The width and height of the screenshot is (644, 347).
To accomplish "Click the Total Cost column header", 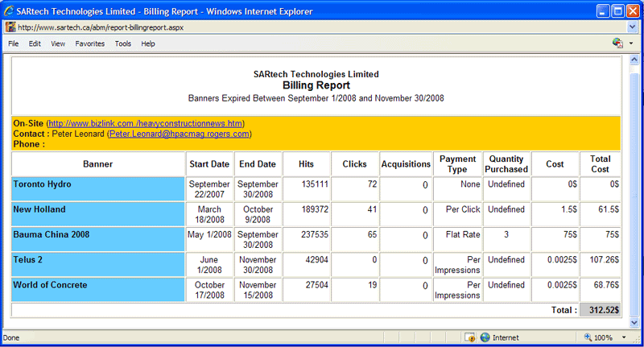I will click(x=600, y=164).
